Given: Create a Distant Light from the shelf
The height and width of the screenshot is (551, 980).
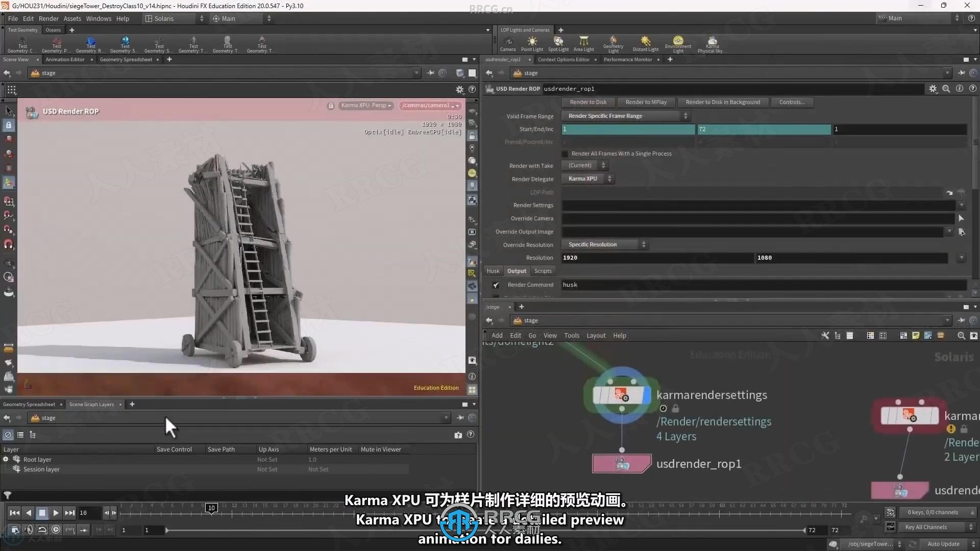Looking at the screenshot, I should coord(646,44).
